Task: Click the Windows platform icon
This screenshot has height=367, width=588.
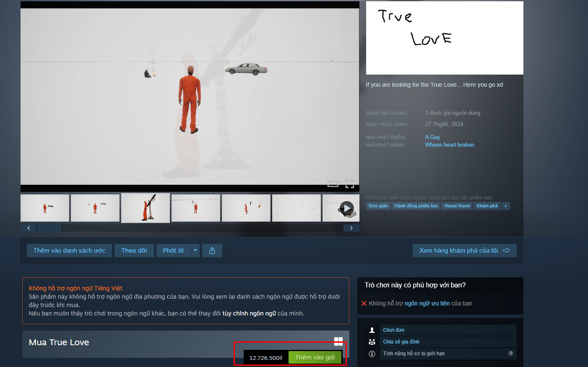Action: point(338,341)
